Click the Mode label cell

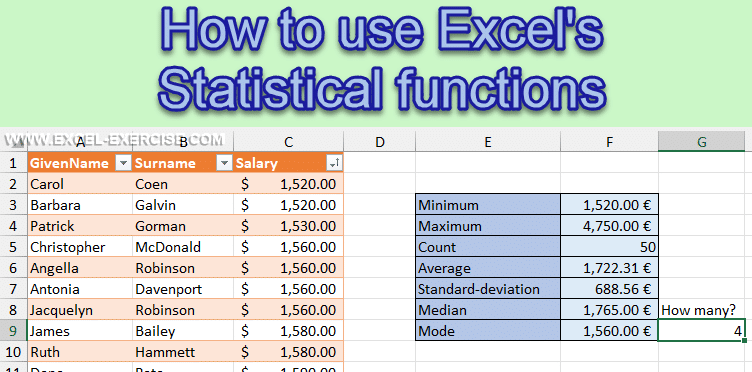click(488, 331)
